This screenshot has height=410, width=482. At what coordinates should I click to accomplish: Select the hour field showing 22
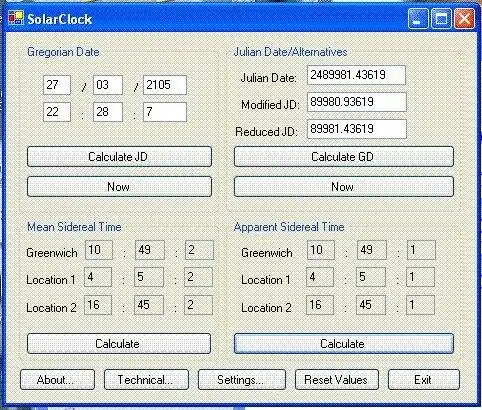tap(57, 112)
